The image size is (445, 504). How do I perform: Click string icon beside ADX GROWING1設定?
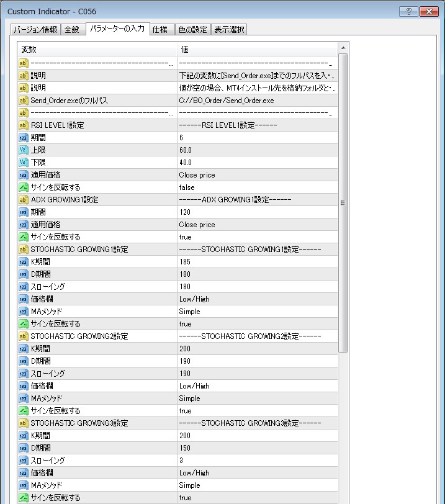point(23,200)
